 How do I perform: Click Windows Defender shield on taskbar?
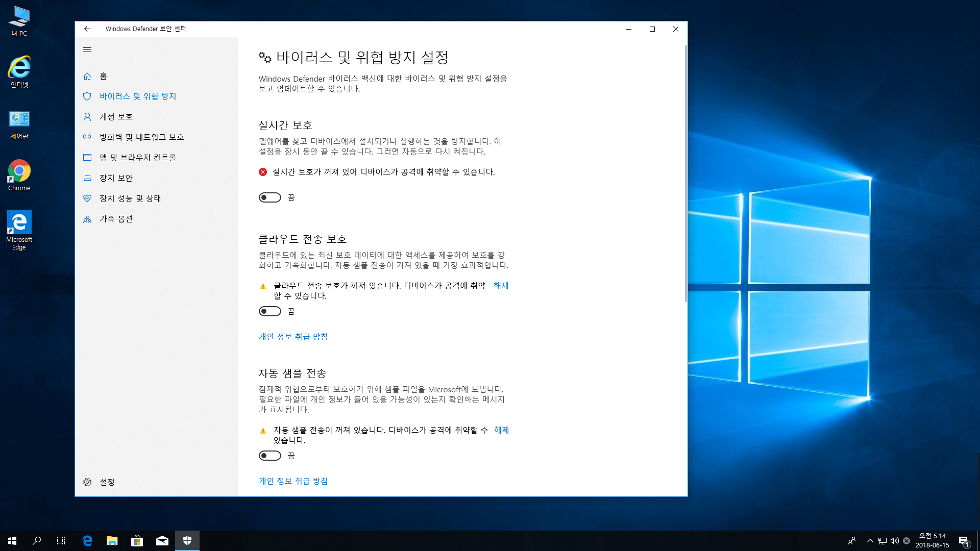point(187,541)
